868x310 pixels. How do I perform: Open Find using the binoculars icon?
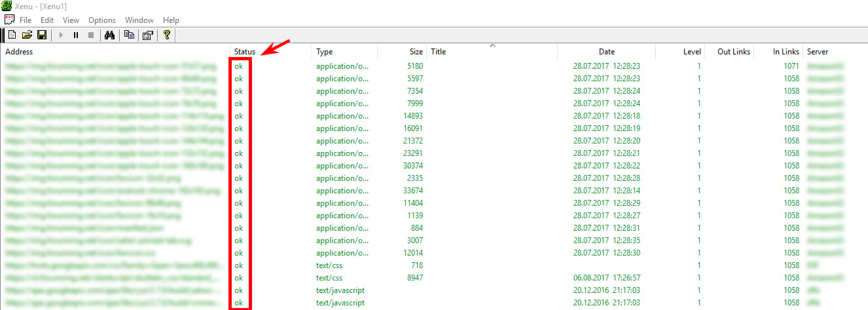[110, 35]
